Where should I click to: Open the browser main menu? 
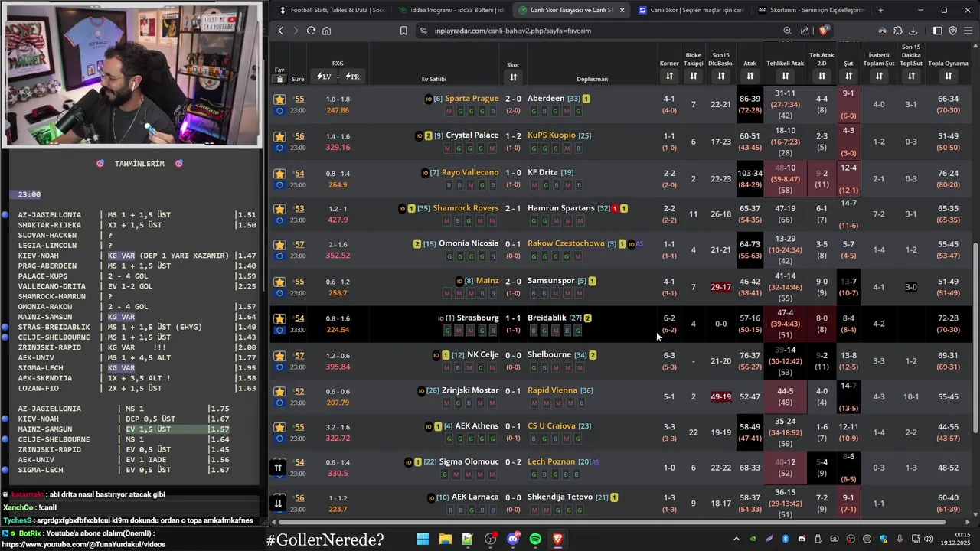coord(969,31)
